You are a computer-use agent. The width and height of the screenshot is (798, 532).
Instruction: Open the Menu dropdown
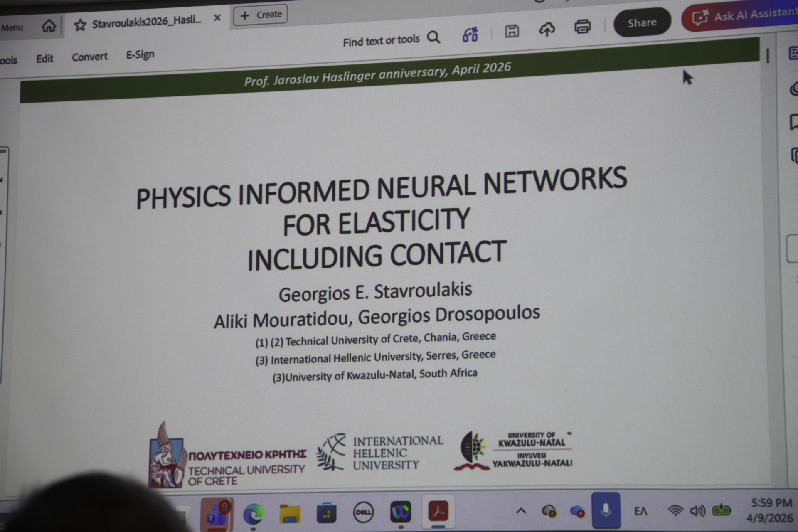click(x=12, y=28)
